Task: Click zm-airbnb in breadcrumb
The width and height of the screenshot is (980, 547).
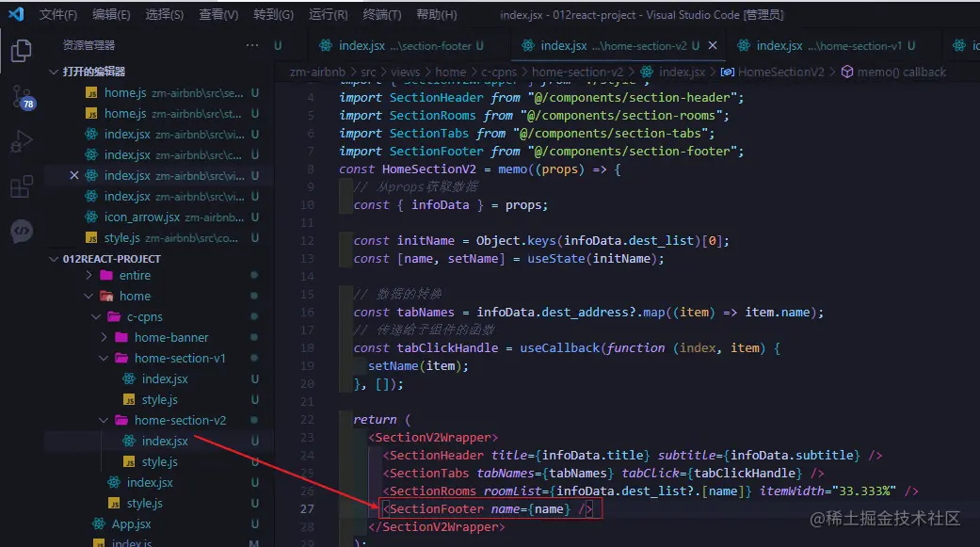Action: 317,72
